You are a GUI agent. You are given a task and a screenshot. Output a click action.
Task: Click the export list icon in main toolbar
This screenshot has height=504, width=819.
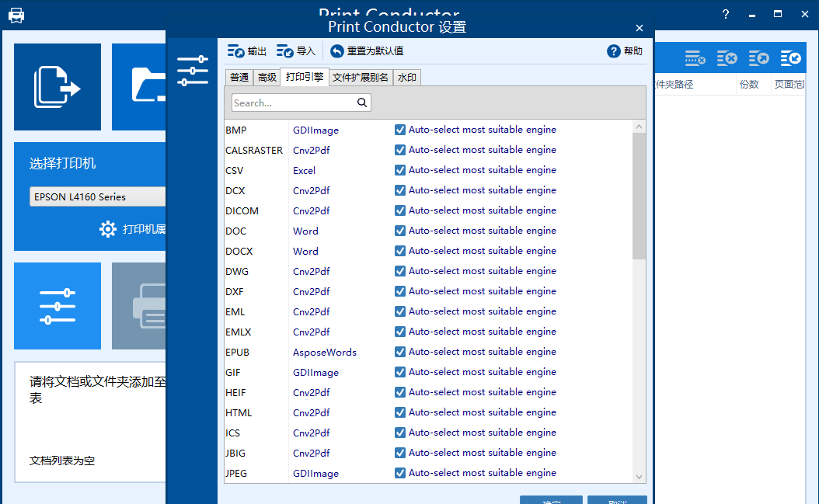pyautogui.click(x=759, y=58)
